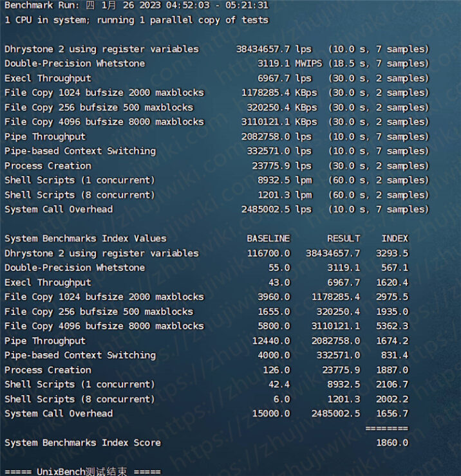Click the System Benchmarks Index Score 1860.0
This screenshot has height=476, width=461.
click(x=392, y=443)
